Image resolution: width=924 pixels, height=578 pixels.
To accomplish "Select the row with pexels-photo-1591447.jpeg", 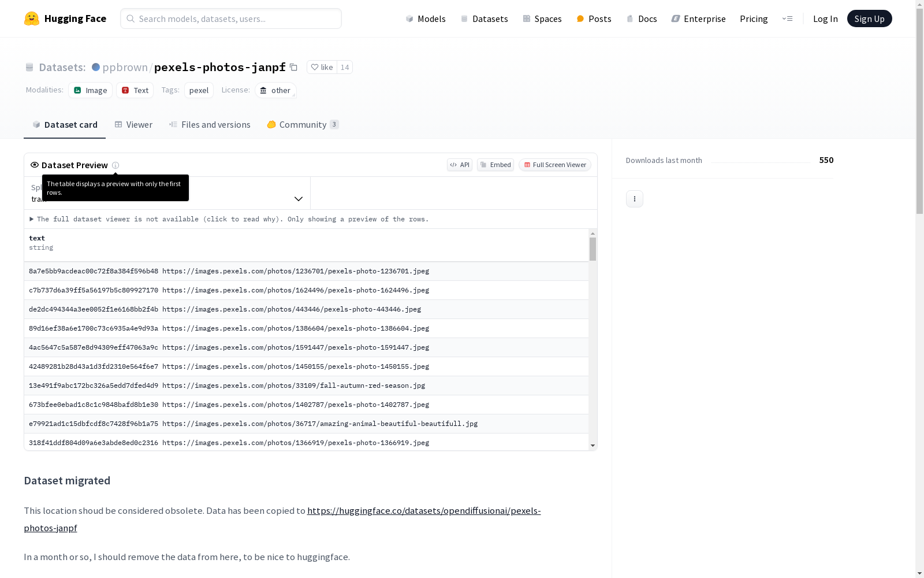I will coord(306,347).
